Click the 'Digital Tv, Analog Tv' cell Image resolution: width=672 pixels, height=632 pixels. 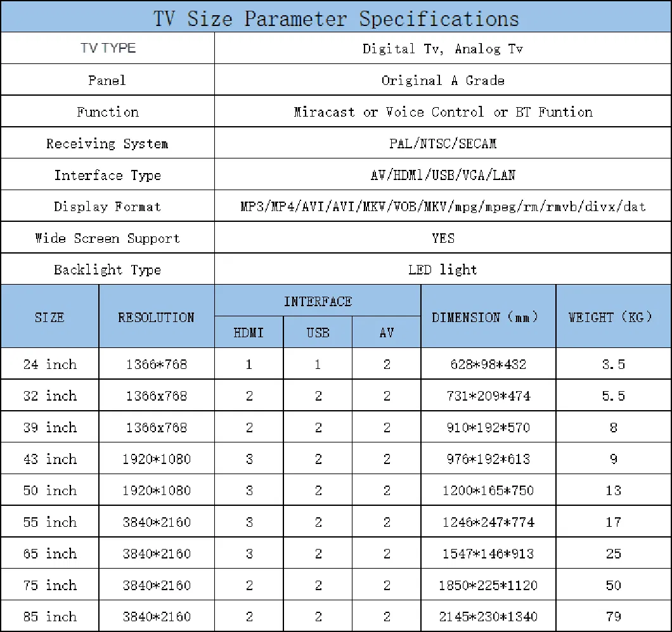tap(443, 49)
